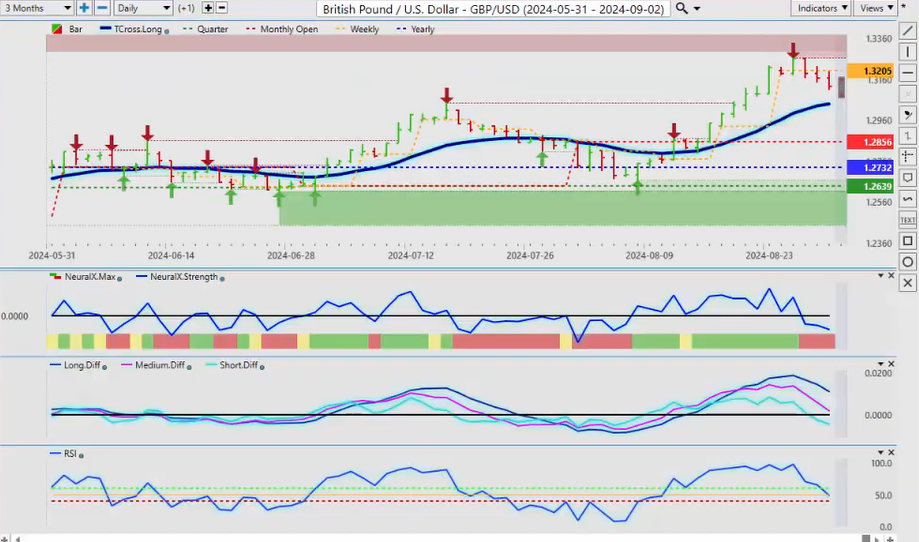Choose the comment callout tool

pos(908,178)
